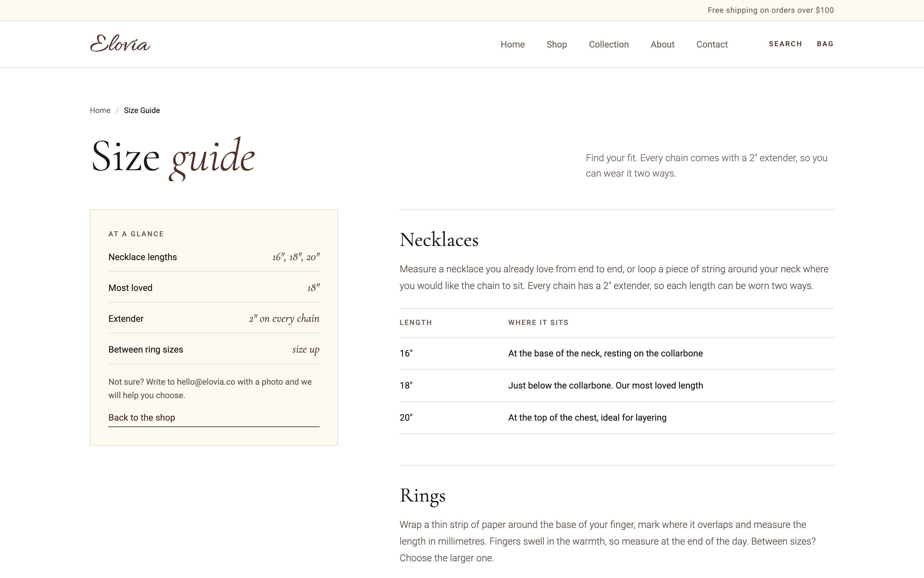Click the 18" length table cell
The image size is (924, 578).
406,385
